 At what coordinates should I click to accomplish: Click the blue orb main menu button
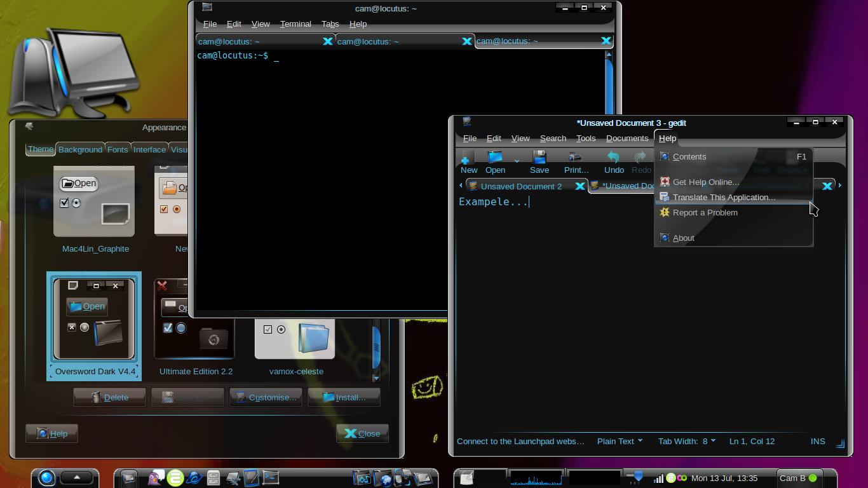pos(46,478)
